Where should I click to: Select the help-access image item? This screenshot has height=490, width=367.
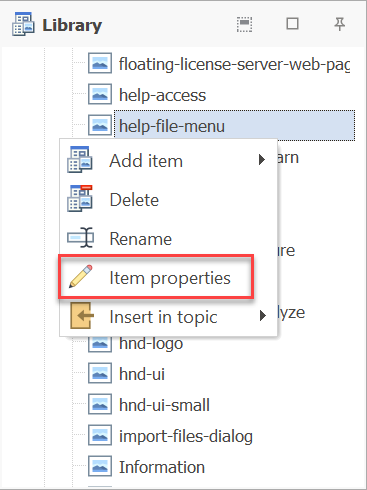[163, 95]
